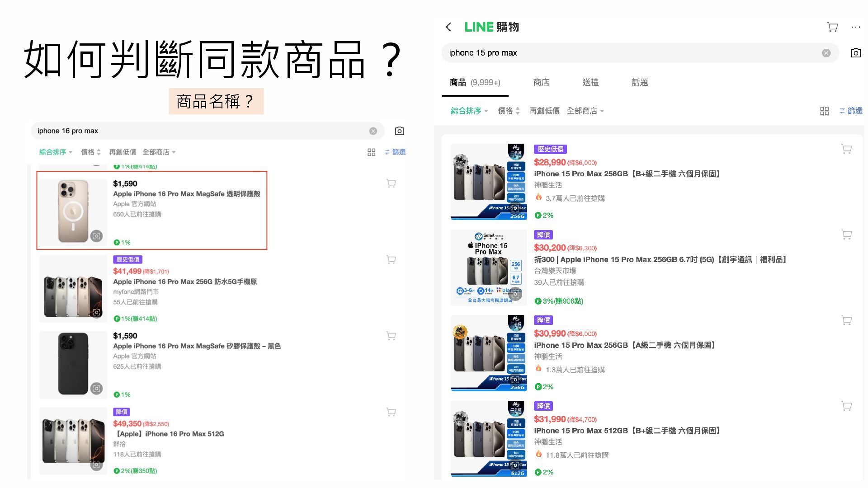This screenshot has width=868, height=488.
Task: Open MagSafe 矽膠保護殼 – 黑色 title
Action: click(197, 346)
